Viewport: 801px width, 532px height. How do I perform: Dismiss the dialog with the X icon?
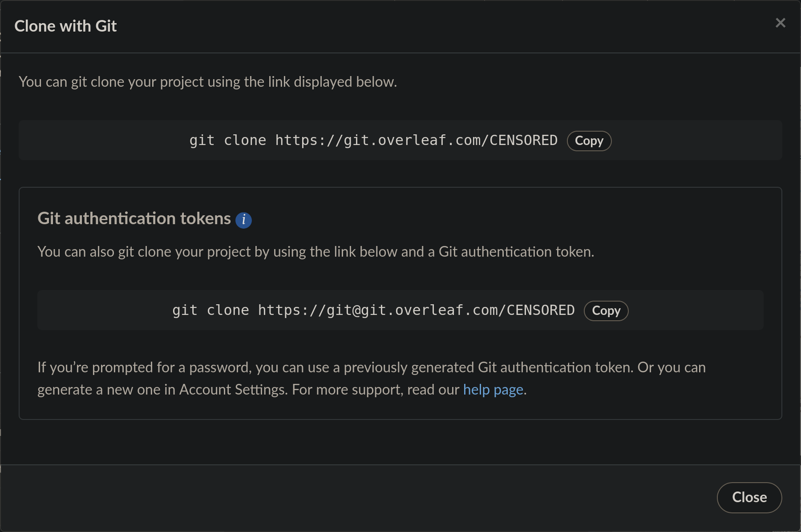[x=780, y=23]
